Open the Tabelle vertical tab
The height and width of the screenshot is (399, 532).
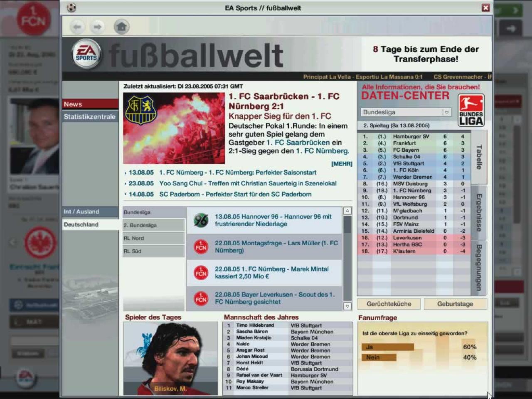click(x=479, y=157)
